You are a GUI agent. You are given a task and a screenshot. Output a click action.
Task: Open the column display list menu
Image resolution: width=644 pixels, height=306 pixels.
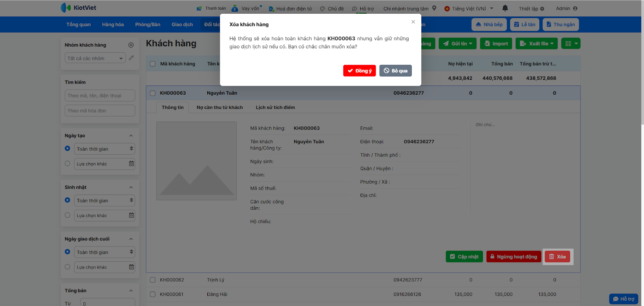(x=572, y=43)
